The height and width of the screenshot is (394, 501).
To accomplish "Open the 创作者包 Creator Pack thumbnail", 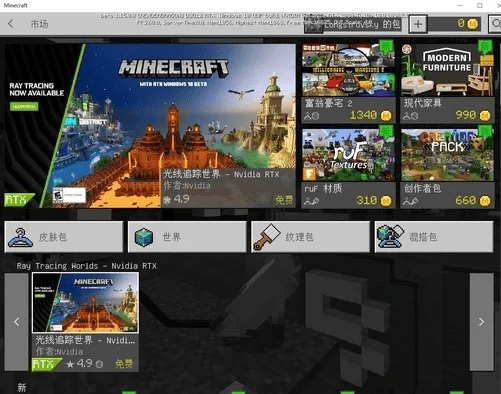I will (447, 155).
